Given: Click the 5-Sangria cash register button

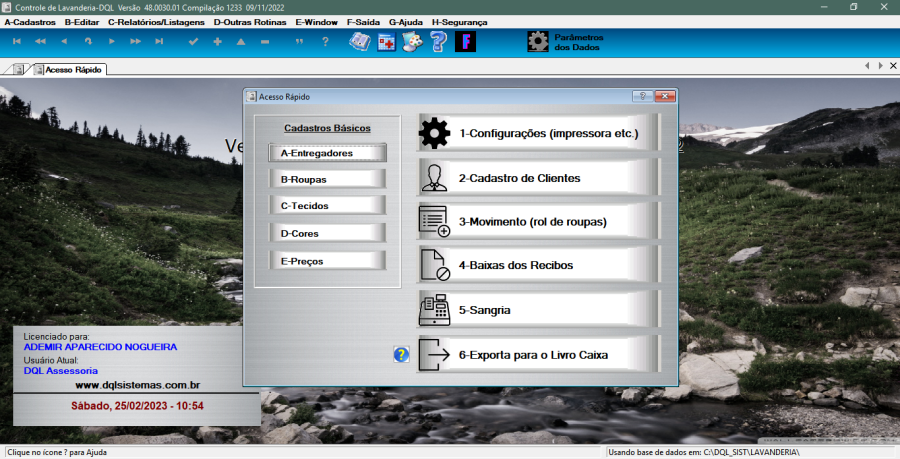Looking at the screenshot, I should pyautogui.click(x=538, y=310).
